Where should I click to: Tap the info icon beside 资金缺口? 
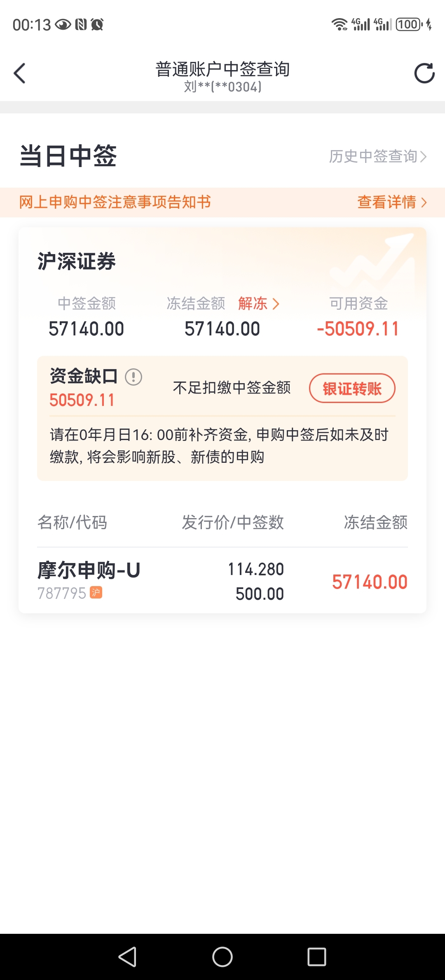(x=133, y=377)
